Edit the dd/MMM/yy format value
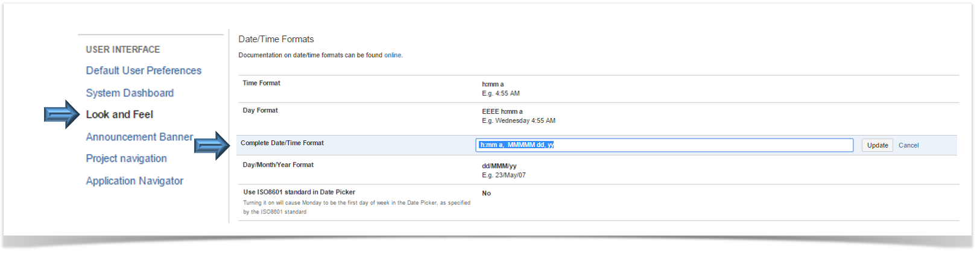 point(499,166)
